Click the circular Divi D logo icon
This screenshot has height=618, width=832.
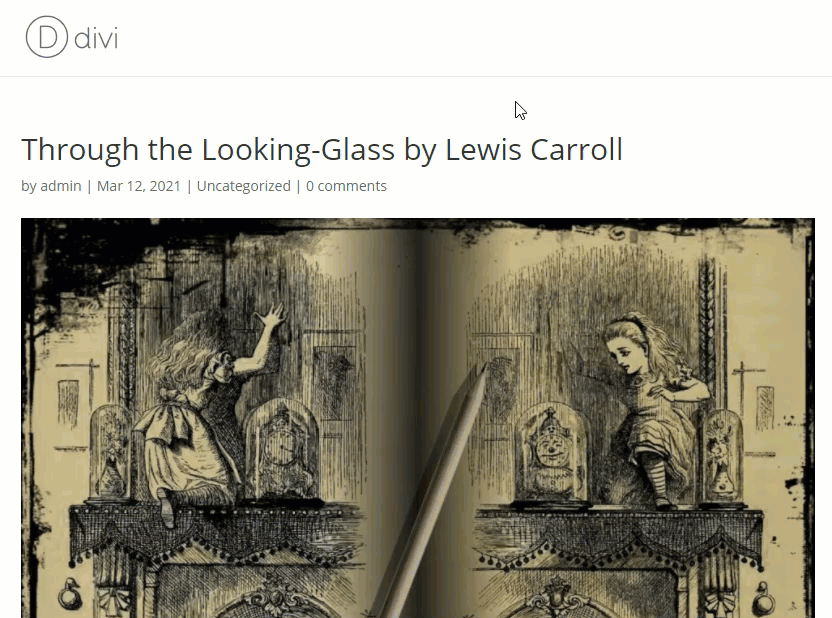pyautogui.click(x=47, y=37)
